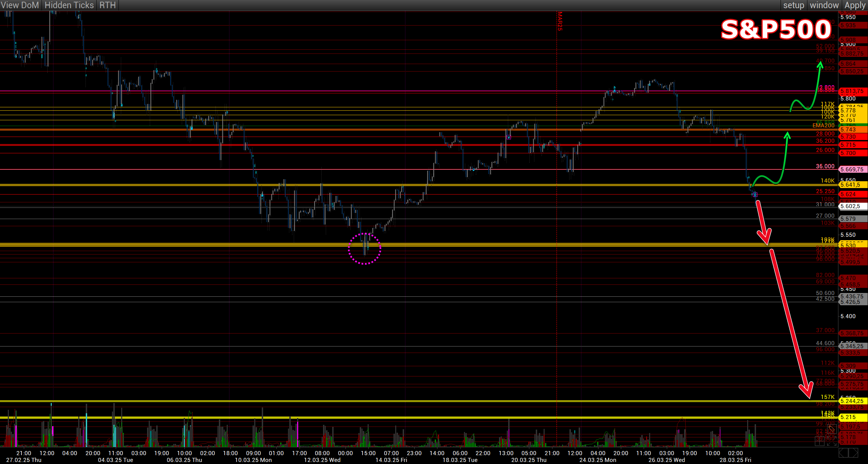Click the 5.436,75 gray price label
The height and width of the screenshot is (464, 868).
[853, 296]
